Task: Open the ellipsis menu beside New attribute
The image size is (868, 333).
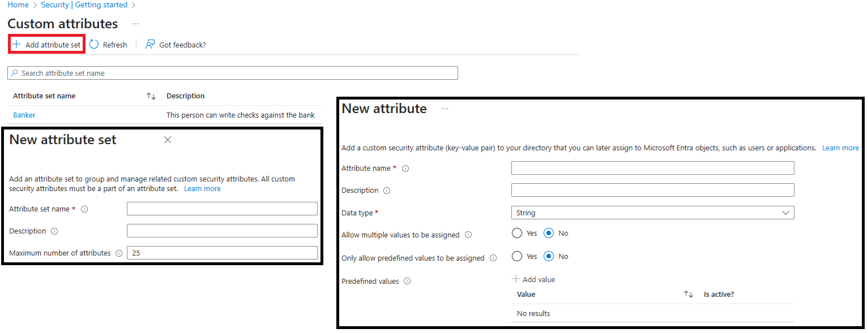Action: coord(445,109)
